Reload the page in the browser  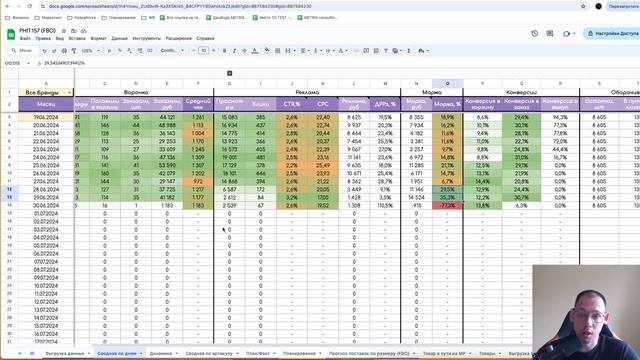point(30,6)
